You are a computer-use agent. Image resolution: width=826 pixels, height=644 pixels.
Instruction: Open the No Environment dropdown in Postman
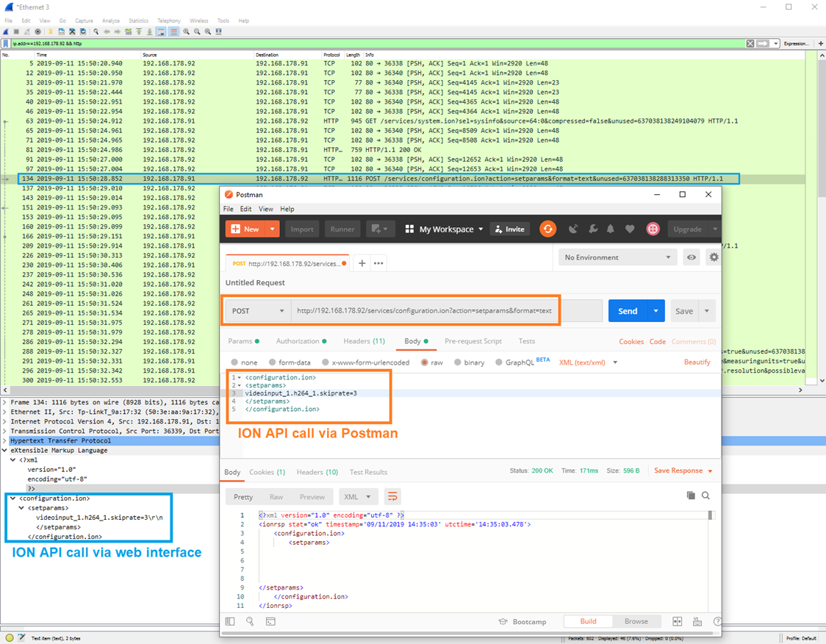tap(617, 257)
